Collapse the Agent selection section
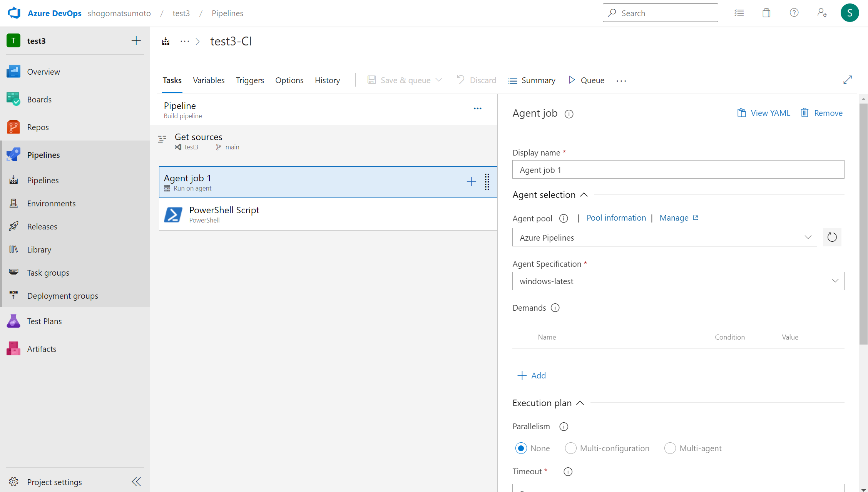Screen dimensions: 868x492 point(584,195)
